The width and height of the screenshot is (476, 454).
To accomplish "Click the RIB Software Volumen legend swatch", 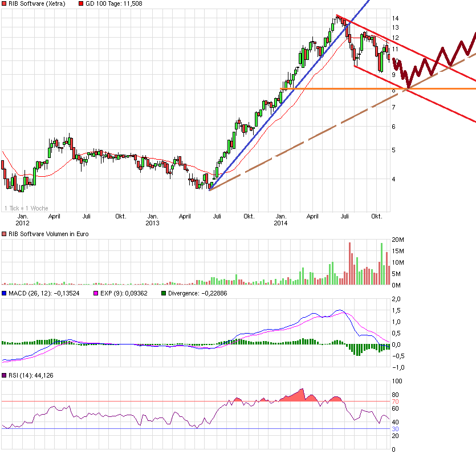I will tap(4, 234).
